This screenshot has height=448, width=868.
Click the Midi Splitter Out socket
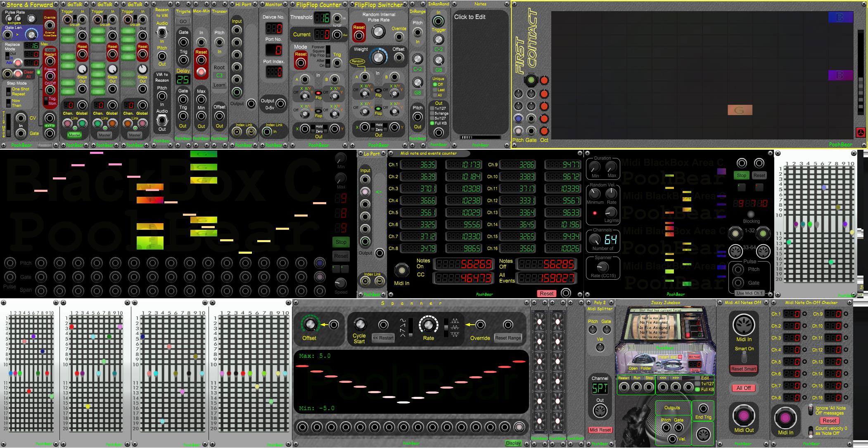(600, 411)
